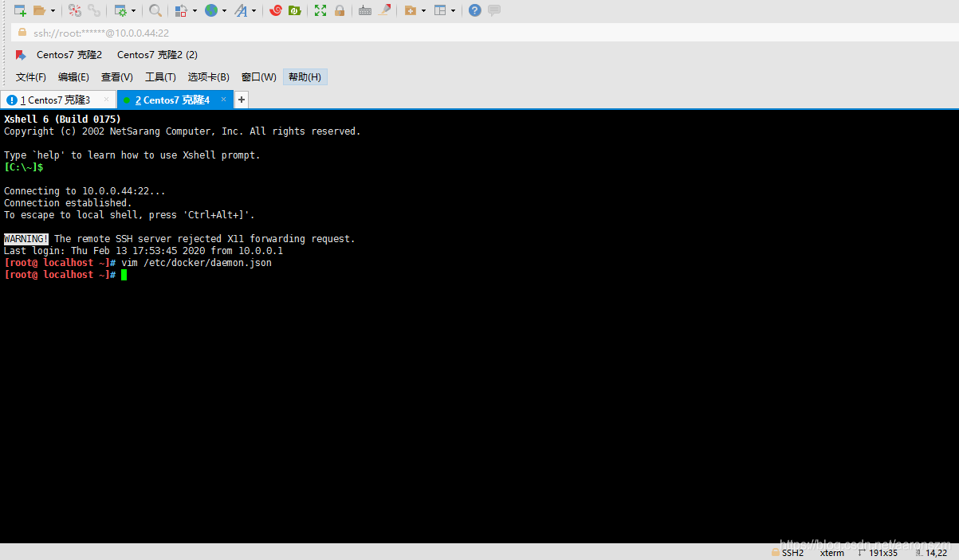
Task: Click the layout panes icon
Action: pyautogui.click(x=439, y=10)
